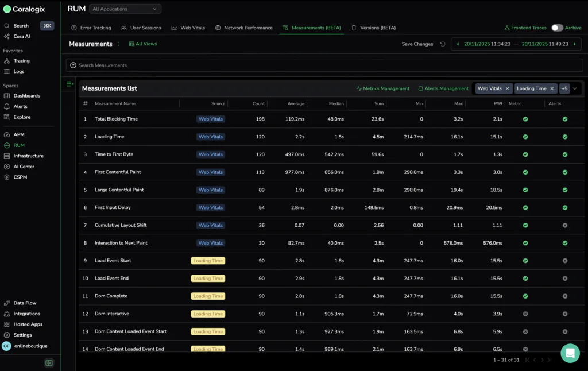The width and height of the screenshot is (588, 371).
Task: Show the +5 additional filters
Action: (564, 88)
